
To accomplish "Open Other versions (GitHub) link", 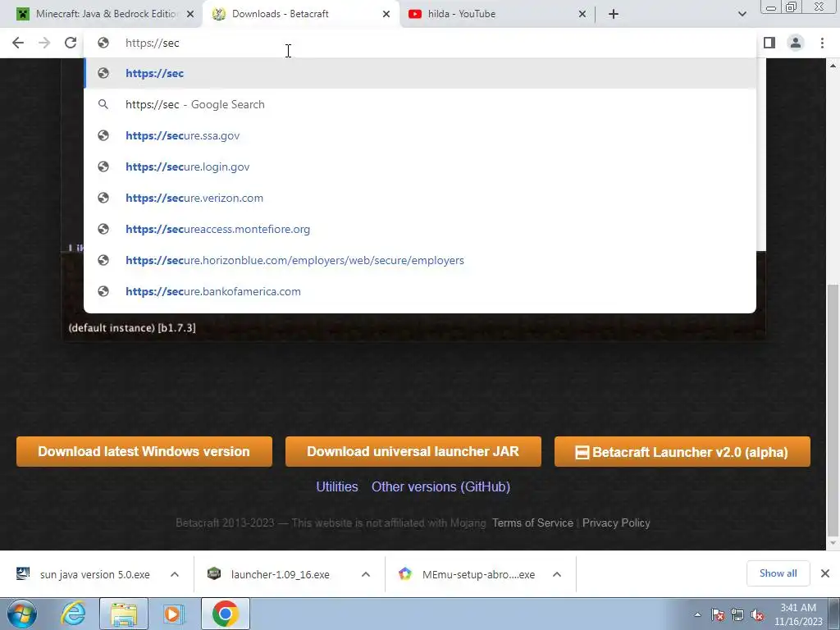I will [441, 486].
